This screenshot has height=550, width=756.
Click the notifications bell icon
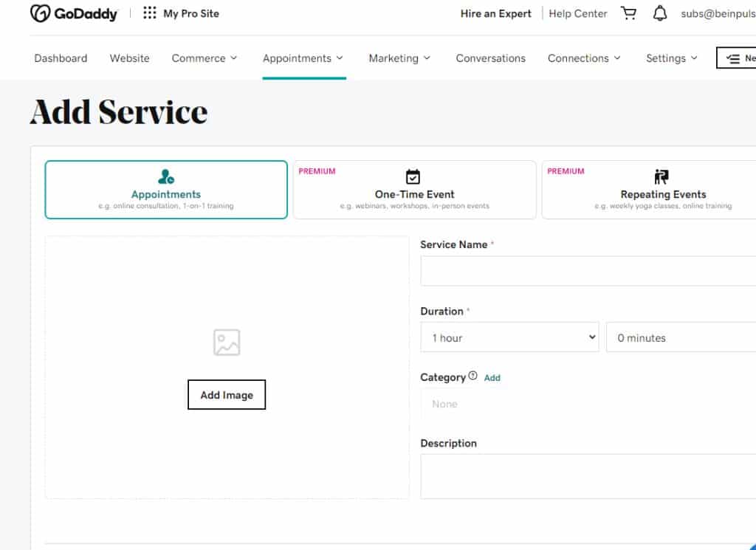659,13
